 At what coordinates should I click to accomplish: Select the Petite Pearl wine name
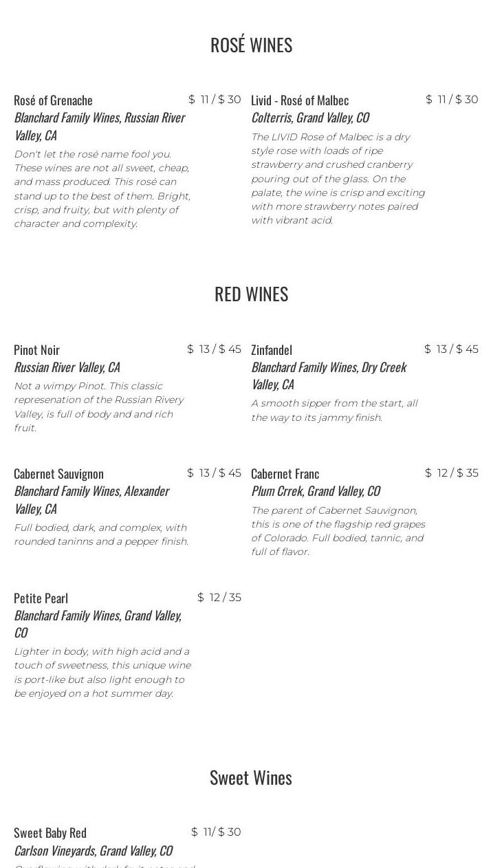(41, 598)
